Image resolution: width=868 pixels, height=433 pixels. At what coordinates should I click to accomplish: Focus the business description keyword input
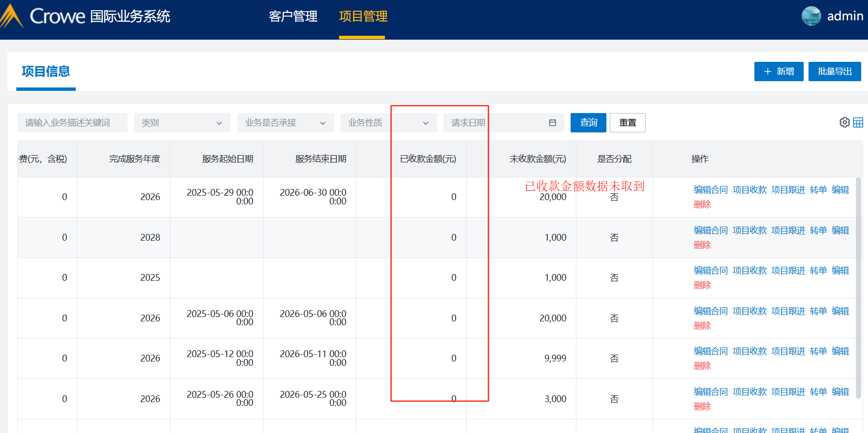(73, 123)
